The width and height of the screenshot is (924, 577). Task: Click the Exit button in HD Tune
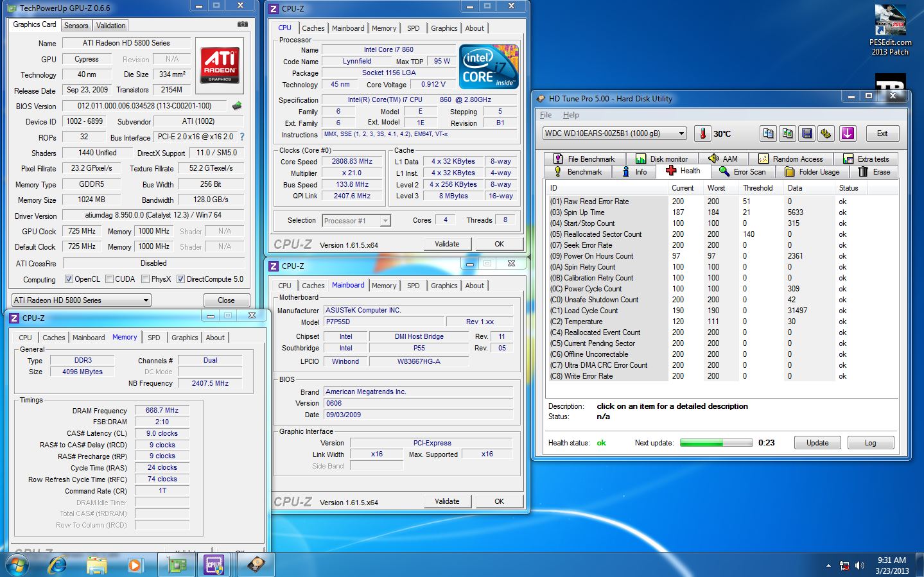pos(882,133)
